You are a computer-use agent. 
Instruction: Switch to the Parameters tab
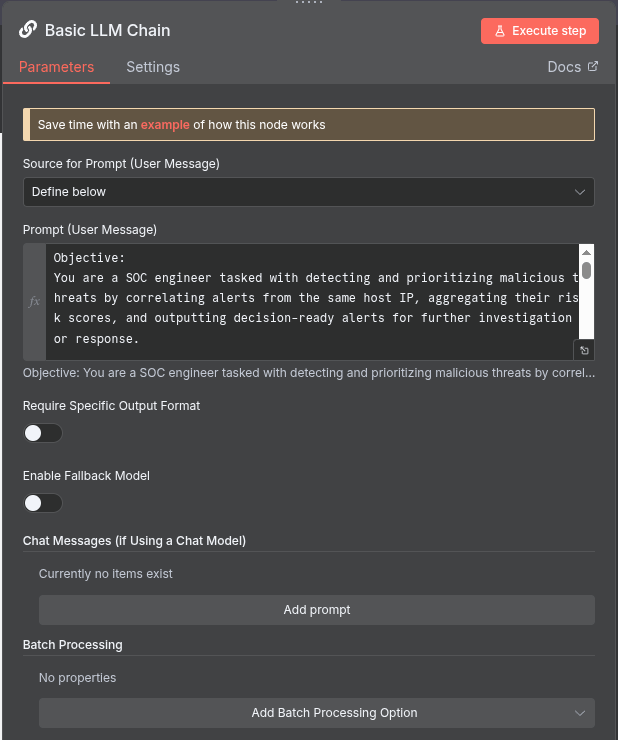click(56, 67)
